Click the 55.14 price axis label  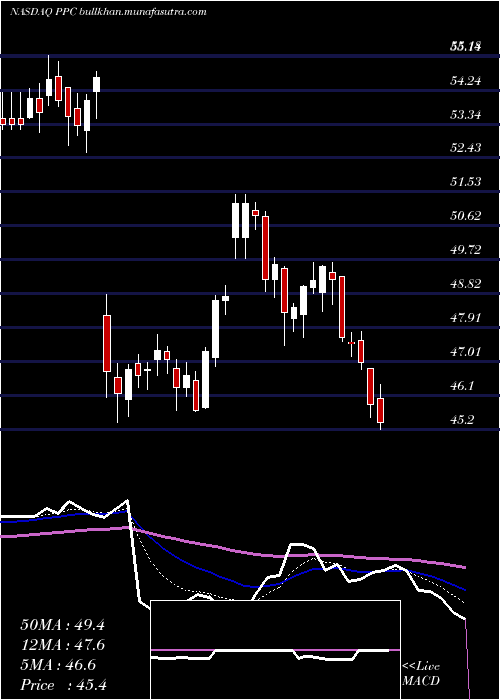(x=465, y=46)
